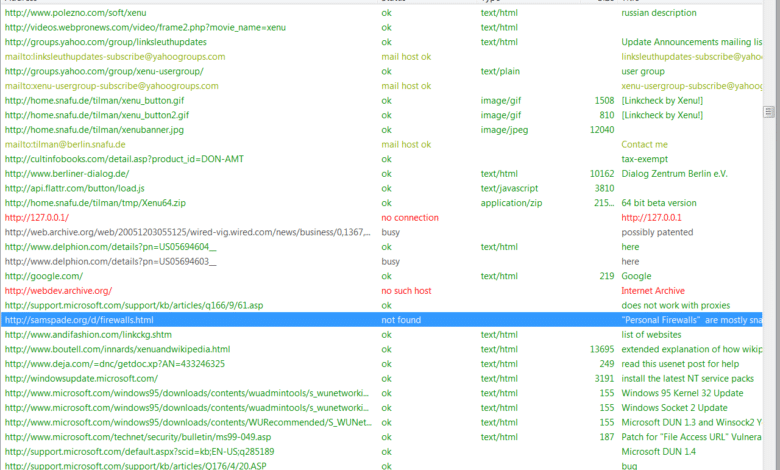Select the andifashion.com linkckg.shtm URL

coord(88,335)
